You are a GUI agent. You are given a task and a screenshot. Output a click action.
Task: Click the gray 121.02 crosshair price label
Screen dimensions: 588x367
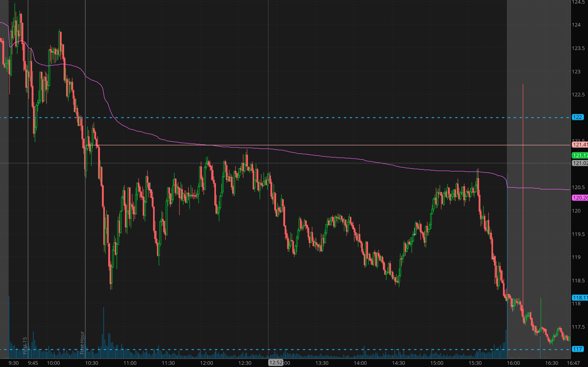[580, 163]
